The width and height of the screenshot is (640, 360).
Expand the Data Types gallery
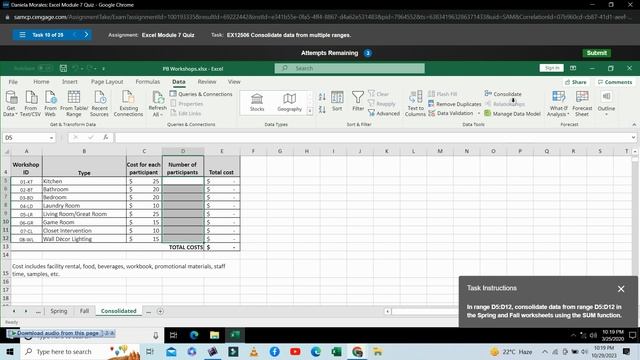310,111
